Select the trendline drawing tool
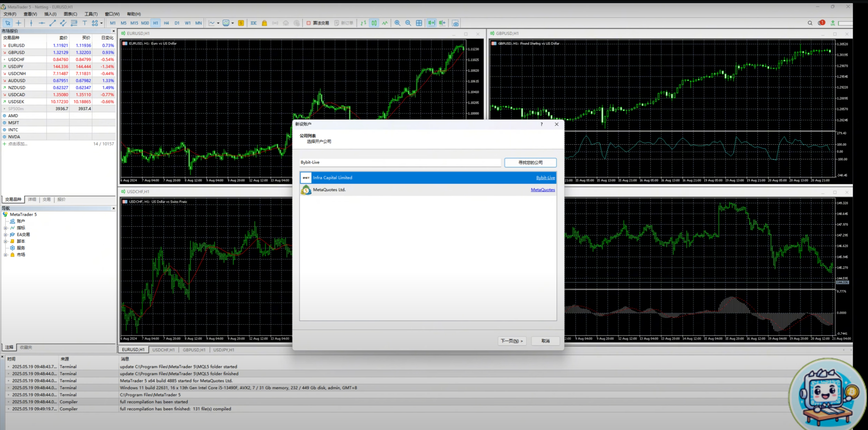868x430 pixels. pos(52,23)
